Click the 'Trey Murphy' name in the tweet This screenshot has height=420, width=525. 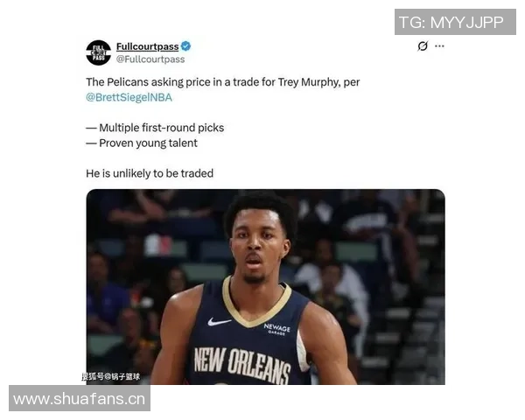point(308,82)
